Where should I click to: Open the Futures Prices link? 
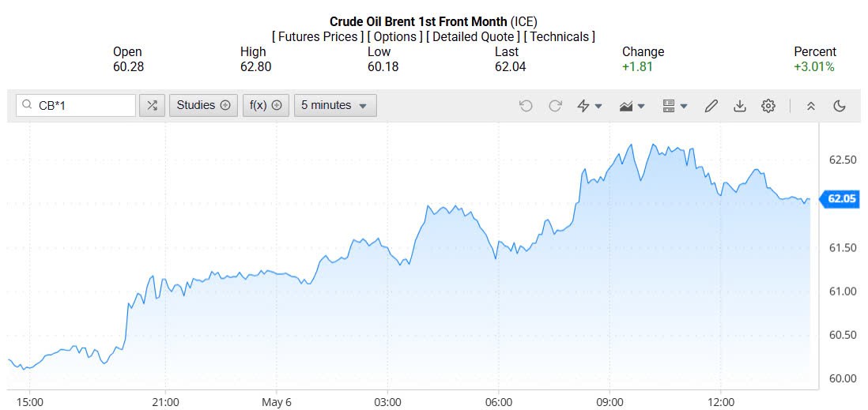coord(318,36)
